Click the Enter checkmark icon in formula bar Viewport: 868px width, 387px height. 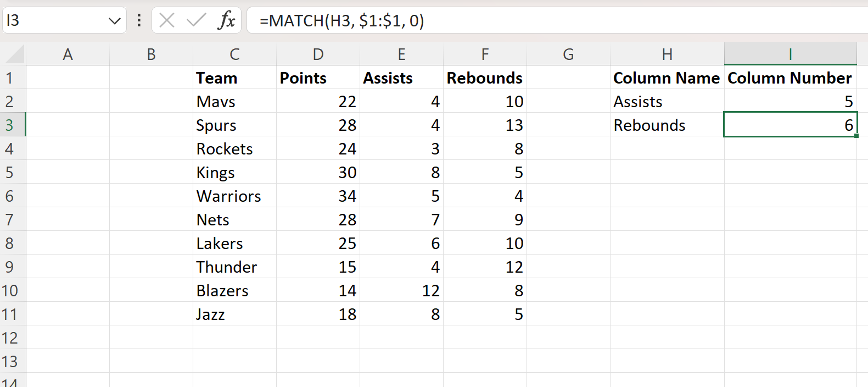(196, 21)
